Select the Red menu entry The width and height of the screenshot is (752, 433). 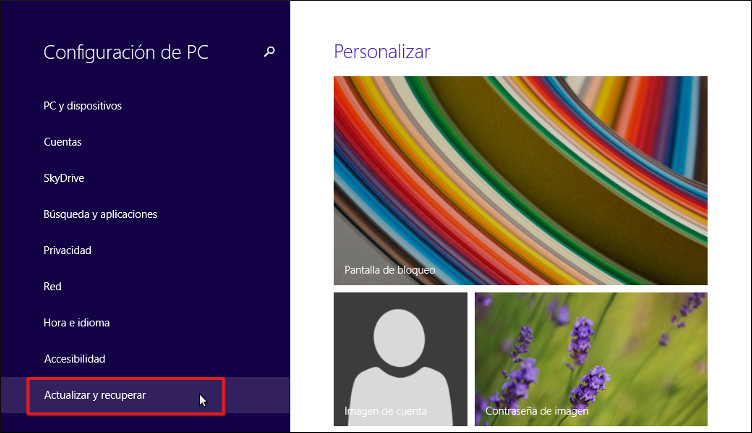click(52, 286)
